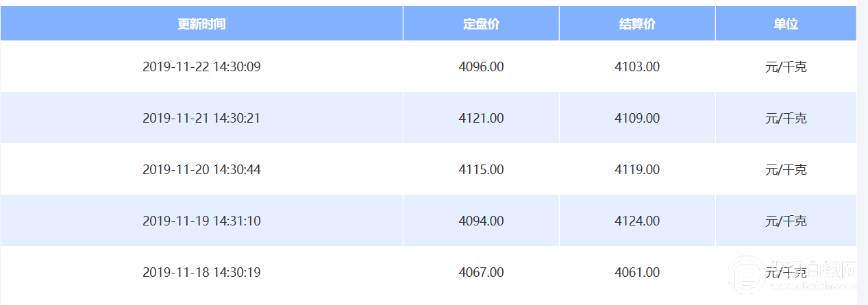868x305 pixels.
Task: Click the 4109.00 settlement price value
Action: [x=637, y=119]
